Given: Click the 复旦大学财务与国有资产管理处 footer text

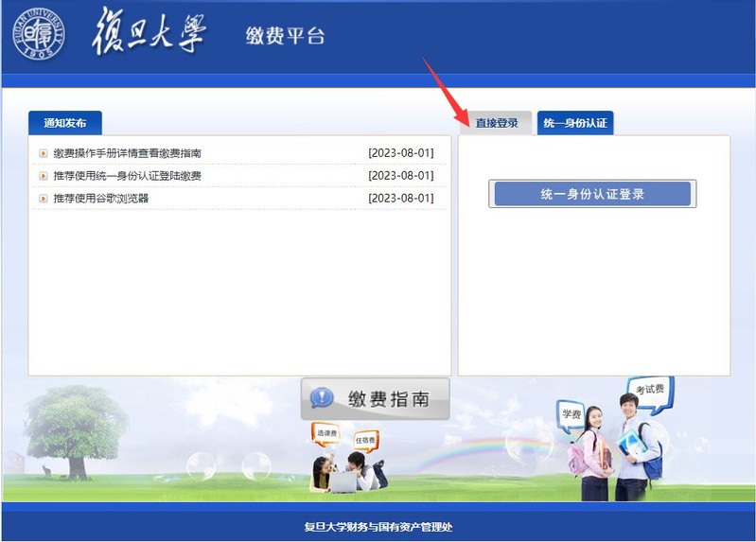Looking at the screenshot, I should [378, 527].
